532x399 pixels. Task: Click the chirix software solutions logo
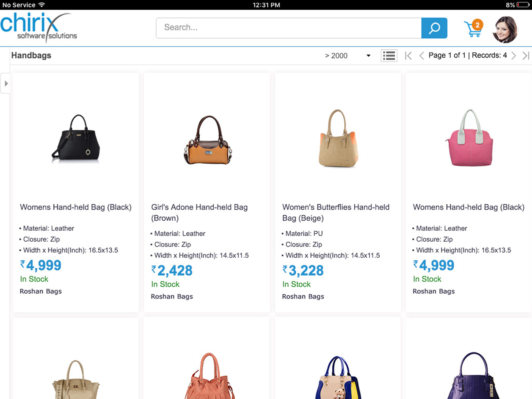tap(39, 28)
